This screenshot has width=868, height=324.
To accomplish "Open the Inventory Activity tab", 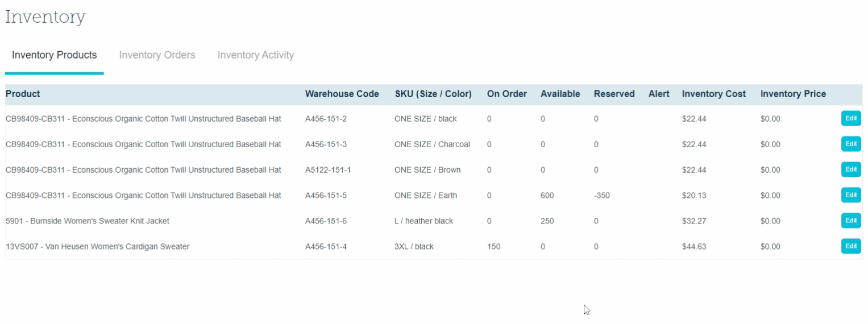I will click(255, 55).
